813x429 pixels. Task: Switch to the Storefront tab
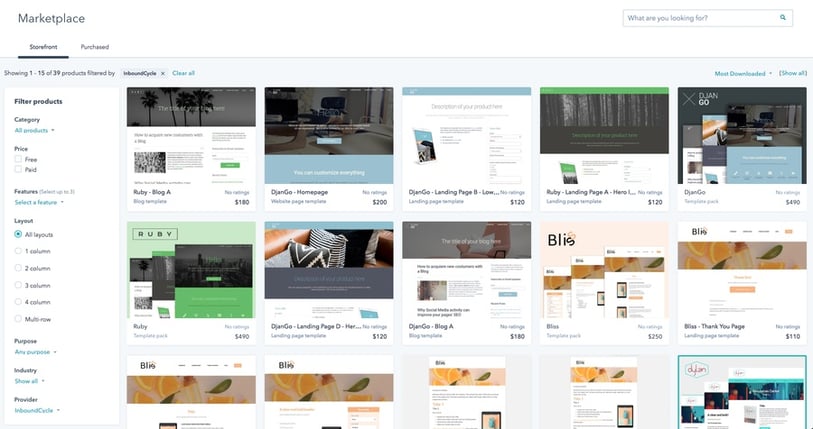[44, 47]
